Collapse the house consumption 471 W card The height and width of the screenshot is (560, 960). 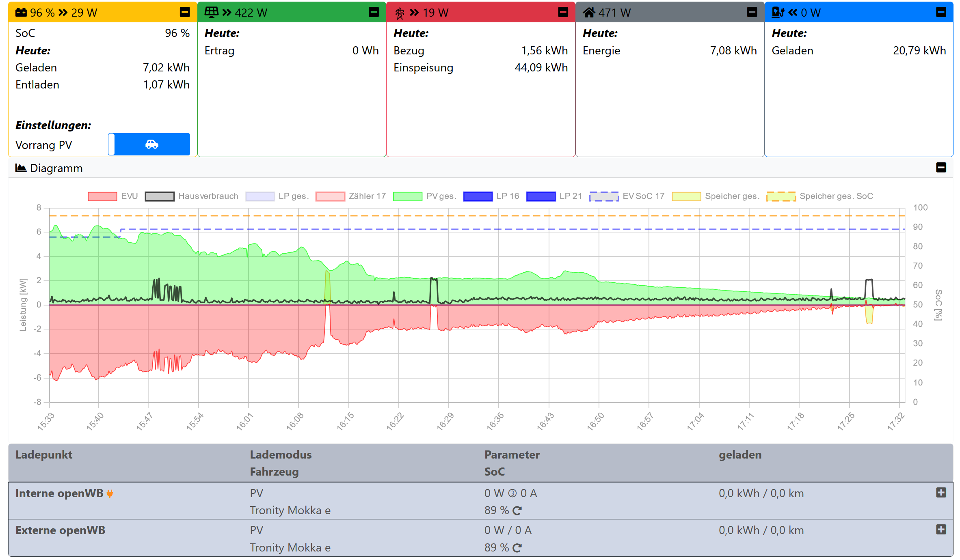pos(752,12)
